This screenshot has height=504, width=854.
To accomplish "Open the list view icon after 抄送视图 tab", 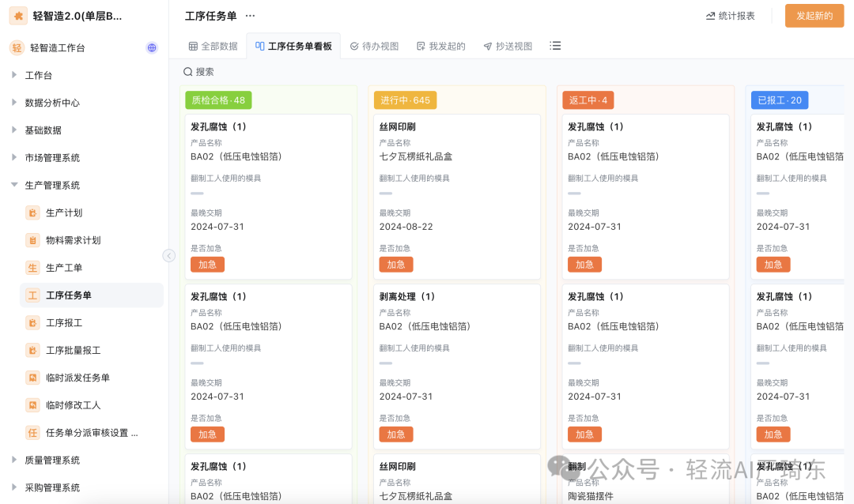I will coord(555,46).
